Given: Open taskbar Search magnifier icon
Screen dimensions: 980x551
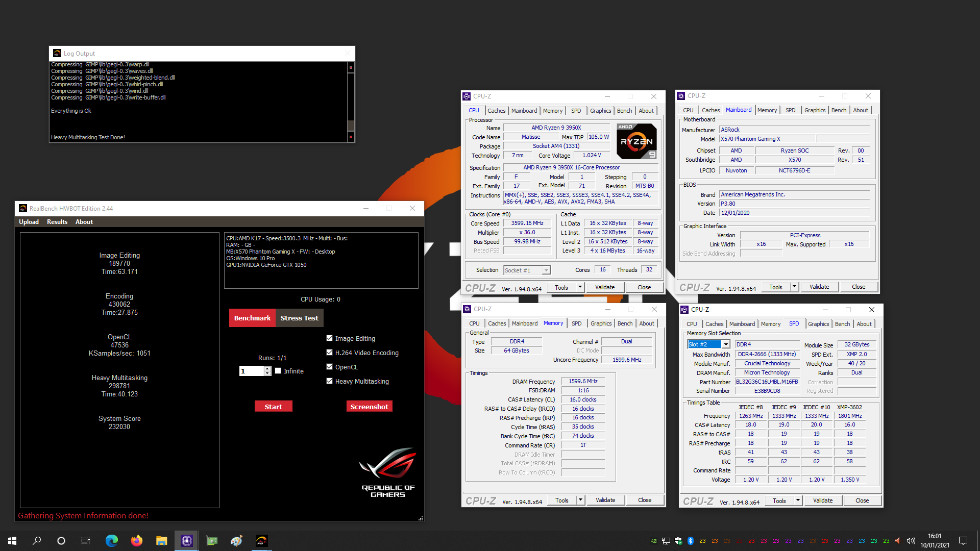Looking at the screenshot, I should 37,541.
